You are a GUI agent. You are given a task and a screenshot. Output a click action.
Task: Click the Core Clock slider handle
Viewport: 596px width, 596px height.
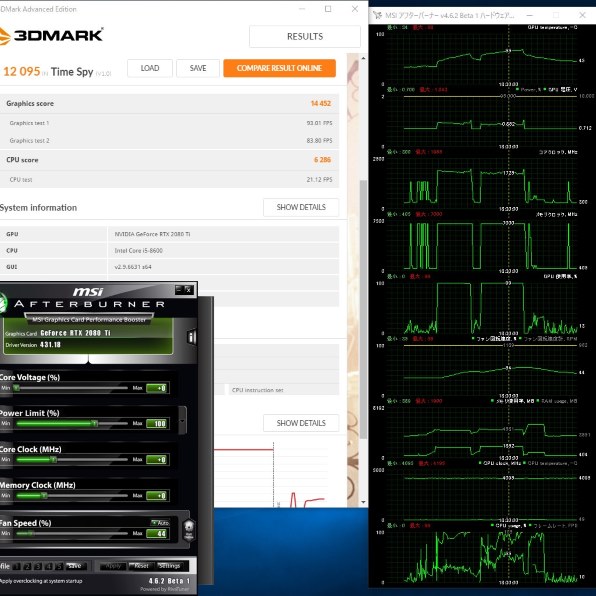pyautogui.click(x=54, y=460)
